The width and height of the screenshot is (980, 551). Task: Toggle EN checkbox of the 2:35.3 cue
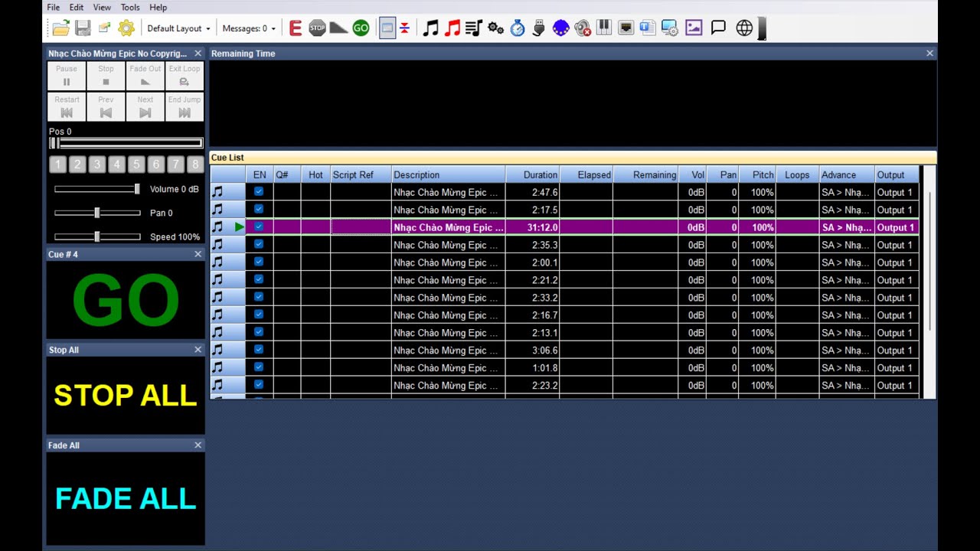259,244
